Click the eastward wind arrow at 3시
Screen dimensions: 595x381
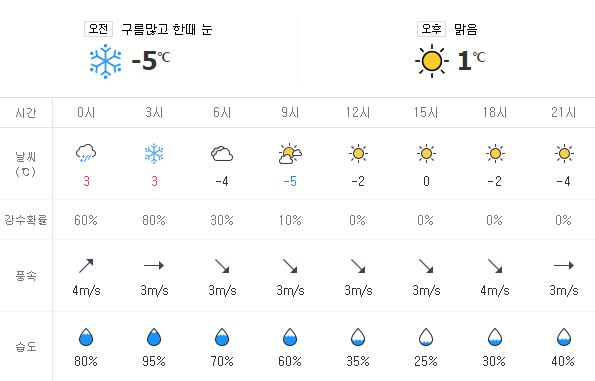[154, 265]
